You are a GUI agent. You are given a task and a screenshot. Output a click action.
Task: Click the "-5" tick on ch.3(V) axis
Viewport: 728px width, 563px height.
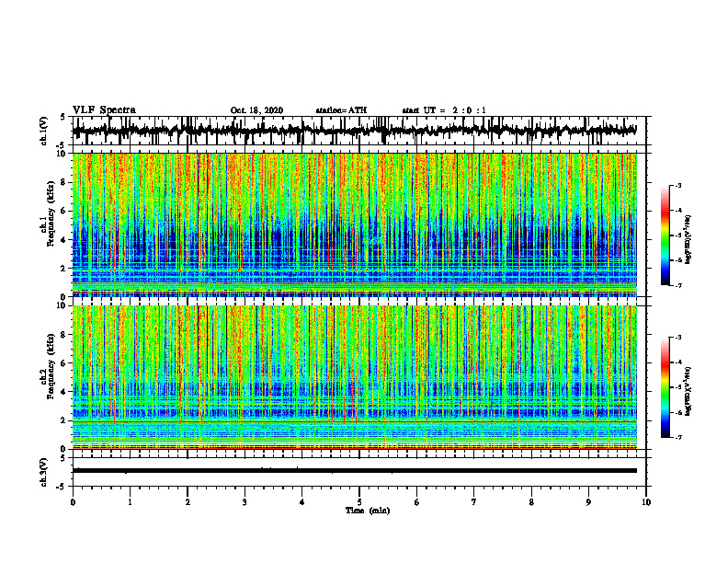tap(62, 487)
